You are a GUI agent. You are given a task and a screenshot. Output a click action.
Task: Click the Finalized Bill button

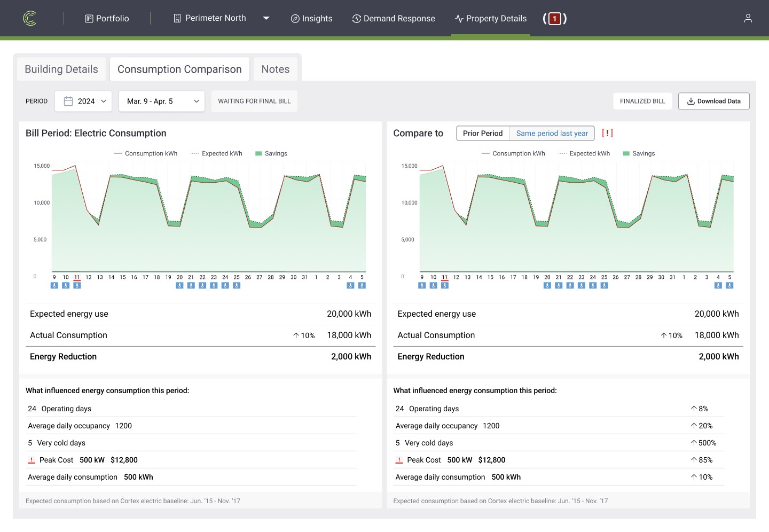[x=642, y=101]
